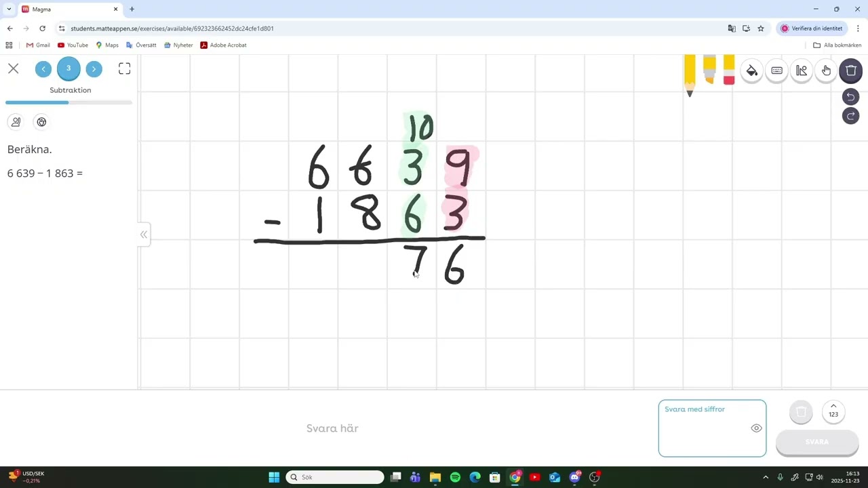The height and width of the screenshot is (488, 868).
Task: Open the Maps bookmark
Action: pos(107,45)
